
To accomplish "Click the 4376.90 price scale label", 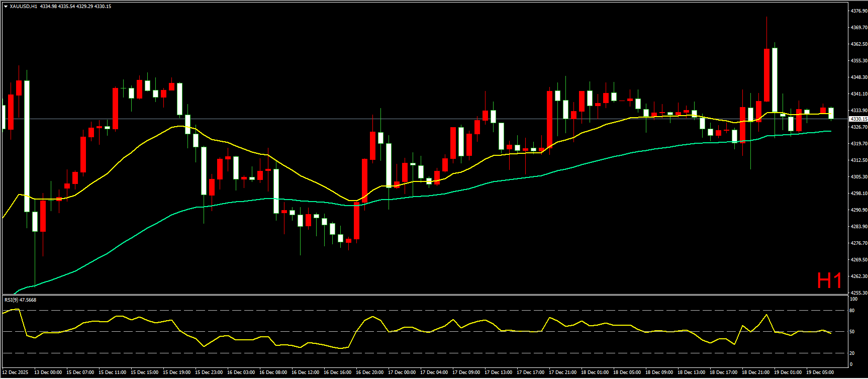I will [x=858, y=11].
